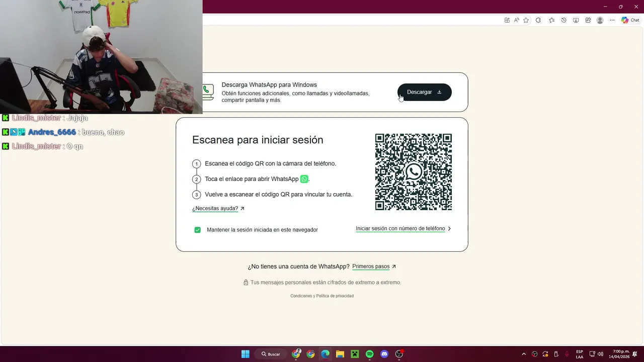
Task: Open the second Chrome icon in taskbar
Action: pyautogui.click(x=311, y=354)
